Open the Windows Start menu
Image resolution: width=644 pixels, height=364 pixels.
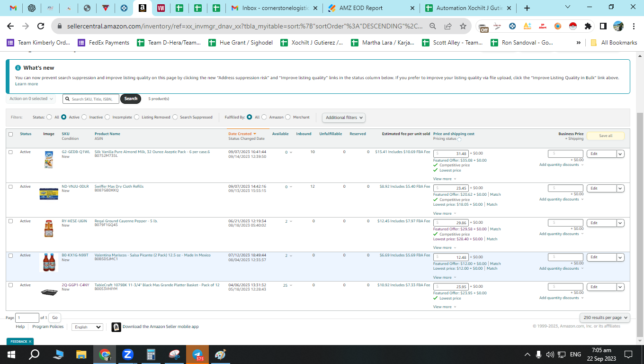[x=11, y=354]
